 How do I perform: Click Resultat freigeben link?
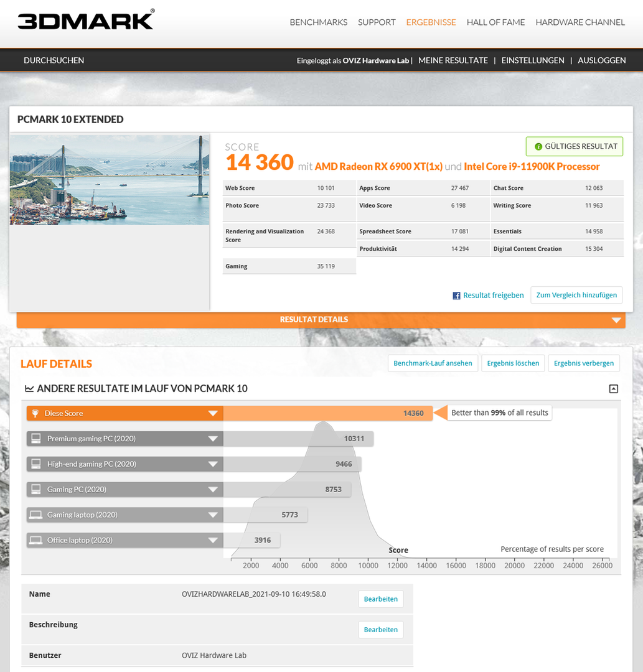[494, 296]
